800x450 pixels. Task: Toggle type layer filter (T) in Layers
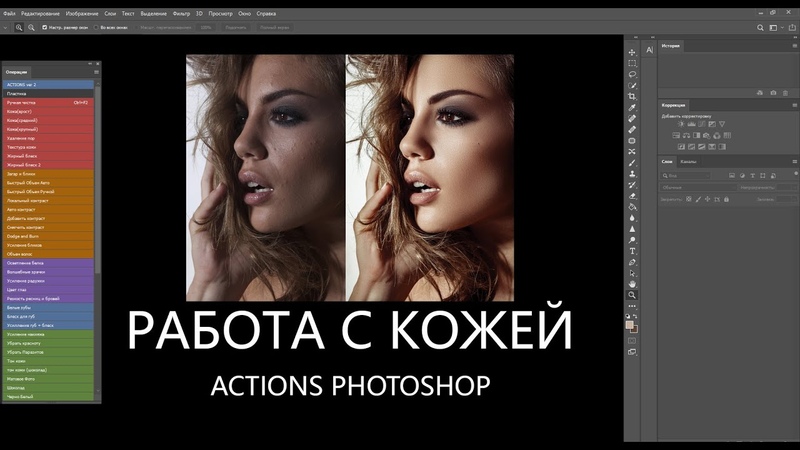753,176
